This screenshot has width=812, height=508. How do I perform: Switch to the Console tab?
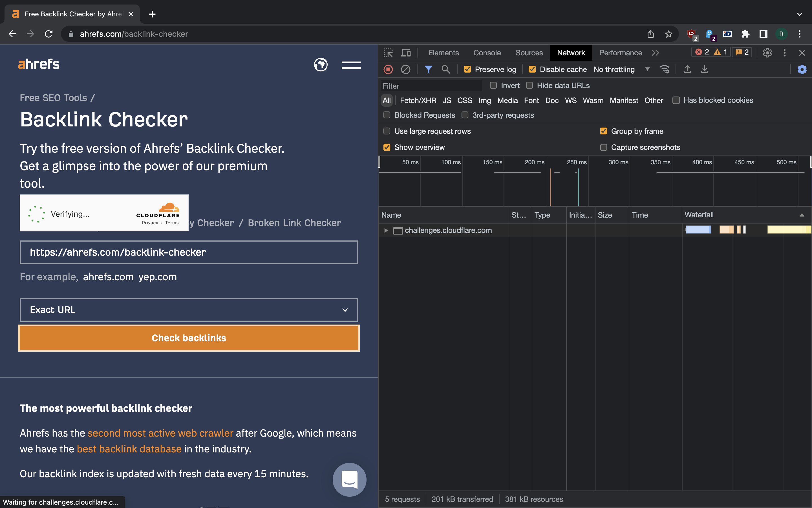[x=487, y=53]
